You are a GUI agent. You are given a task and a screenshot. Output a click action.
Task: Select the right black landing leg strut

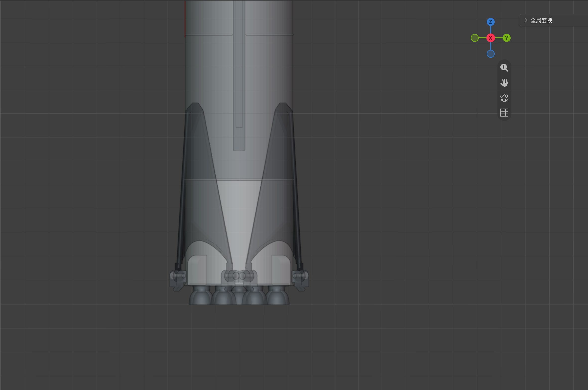pos(296,189)
